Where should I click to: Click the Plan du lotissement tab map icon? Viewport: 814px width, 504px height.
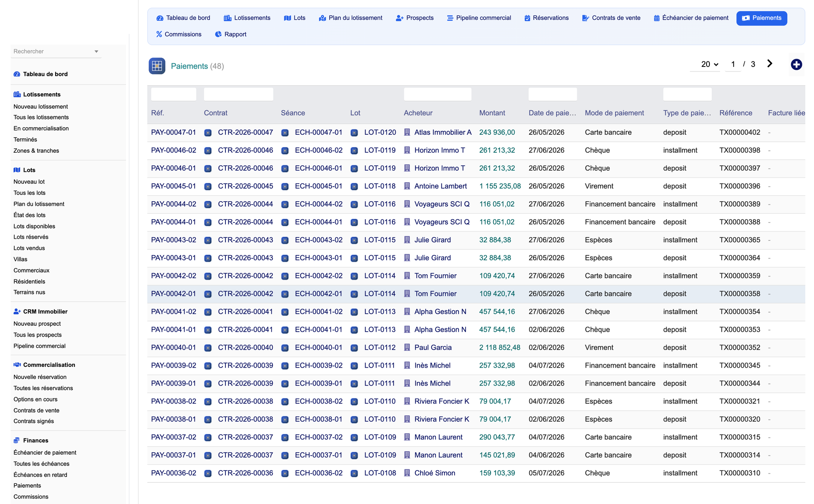click(322, 18)
